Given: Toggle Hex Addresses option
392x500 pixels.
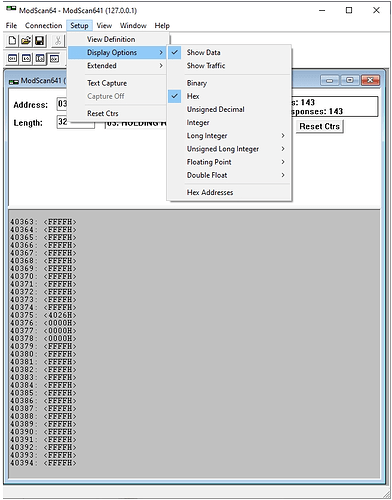Looking at the screenshot, I should click(x=229, y=192).
